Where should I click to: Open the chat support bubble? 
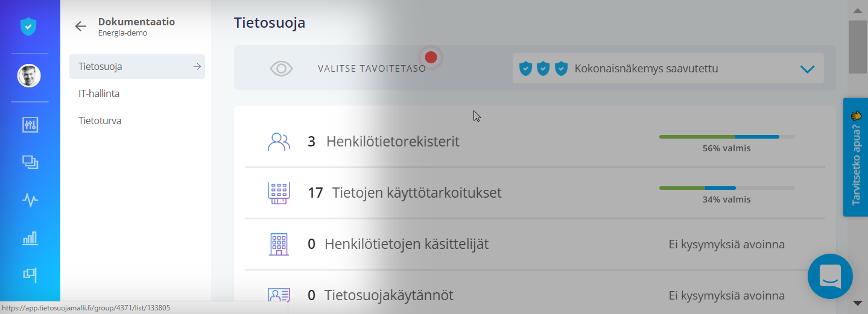(830, 277)
